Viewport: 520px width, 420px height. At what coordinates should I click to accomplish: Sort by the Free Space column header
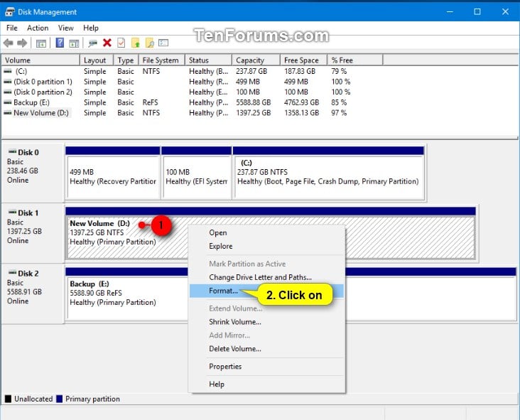tap(304, 60)
